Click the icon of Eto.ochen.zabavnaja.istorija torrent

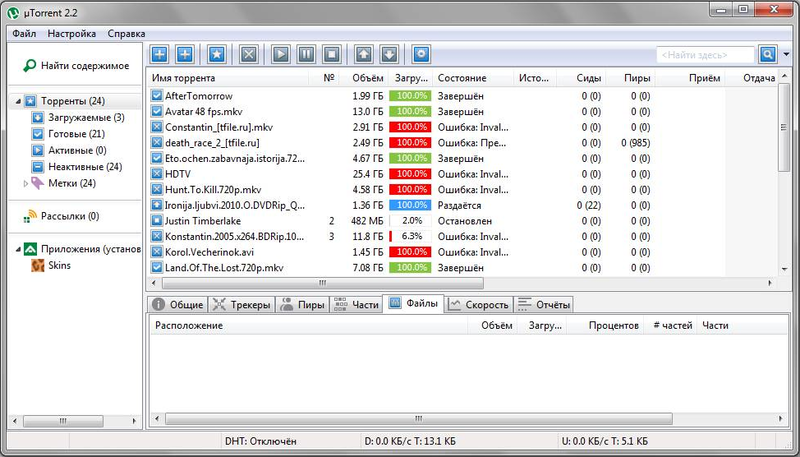point(157,158)
